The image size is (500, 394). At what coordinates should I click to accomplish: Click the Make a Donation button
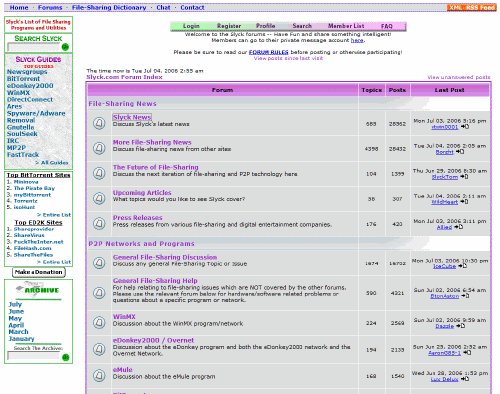(39, 272)
